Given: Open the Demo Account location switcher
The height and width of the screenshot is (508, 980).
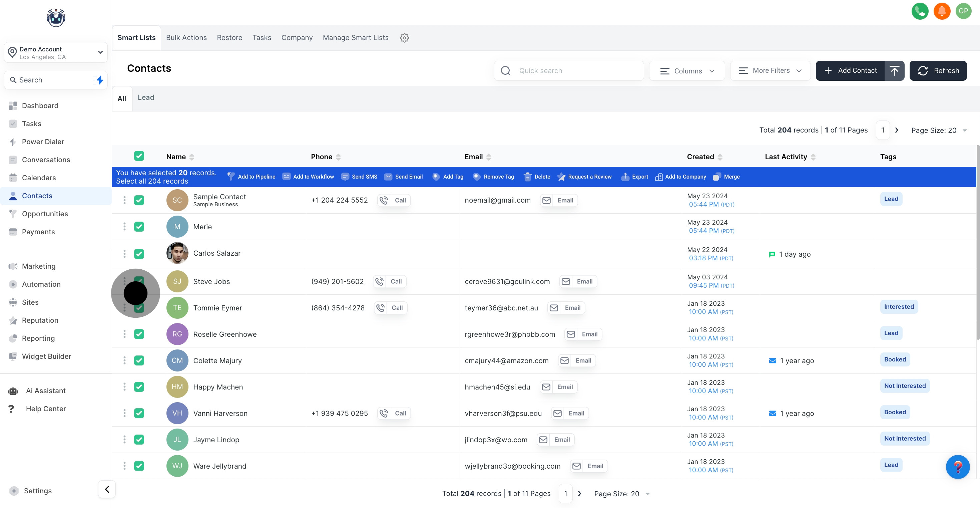Looking at the screenshot, I should [x=56, y=52].
